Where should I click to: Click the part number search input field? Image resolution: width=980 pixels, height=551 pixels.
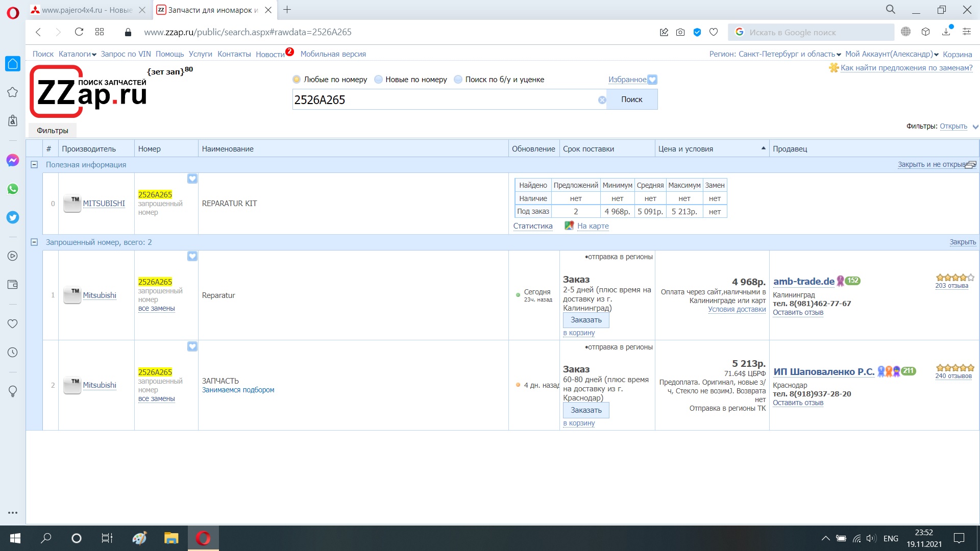pos(444,100)
